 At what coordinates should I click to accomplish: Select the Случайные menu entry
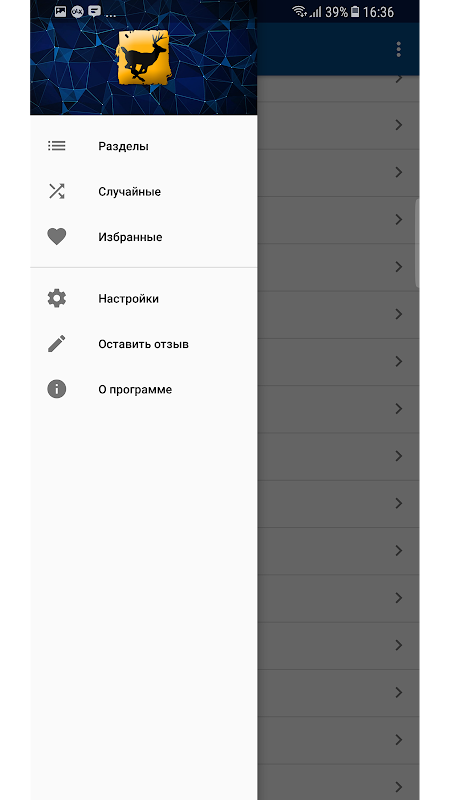click(143, 191)
